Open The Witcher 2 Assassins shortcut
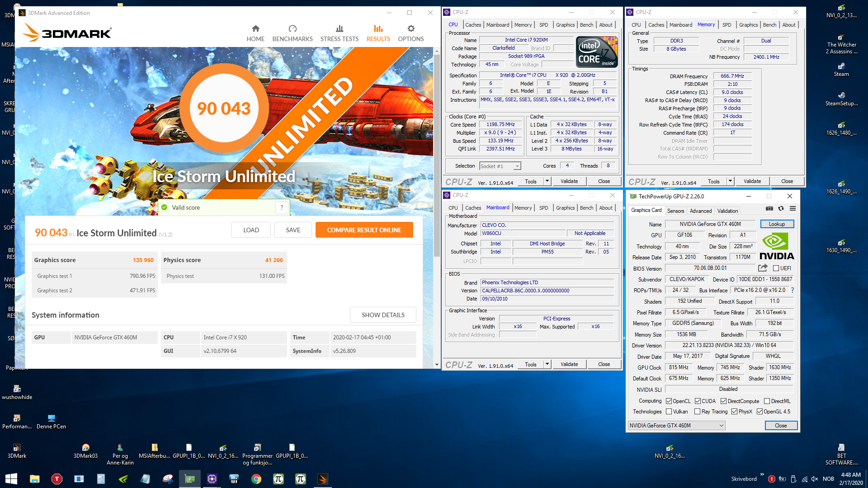Image resolution: width=868 pixels, height=488 pixels. click(841, 44)
